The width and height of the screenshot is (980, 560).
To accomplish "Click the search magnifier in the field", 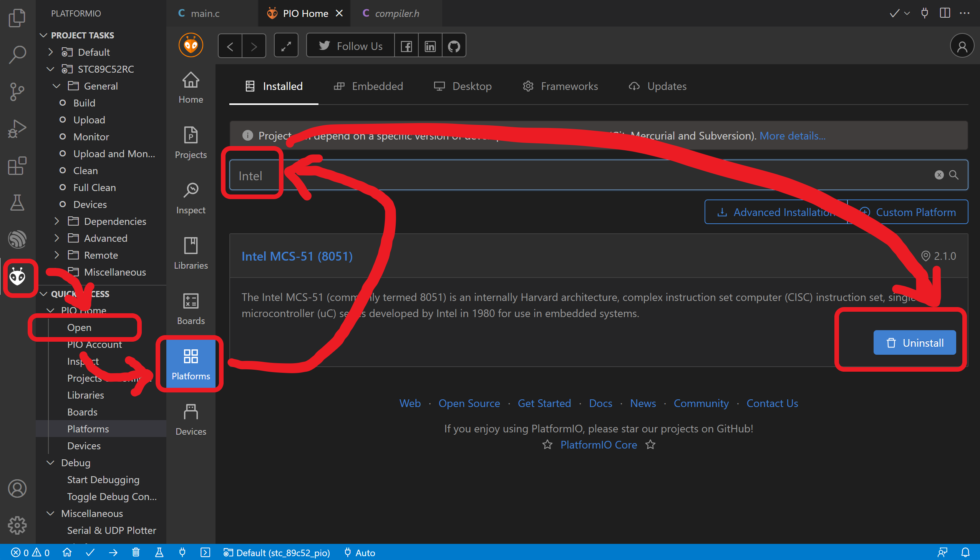I will 953,175.
